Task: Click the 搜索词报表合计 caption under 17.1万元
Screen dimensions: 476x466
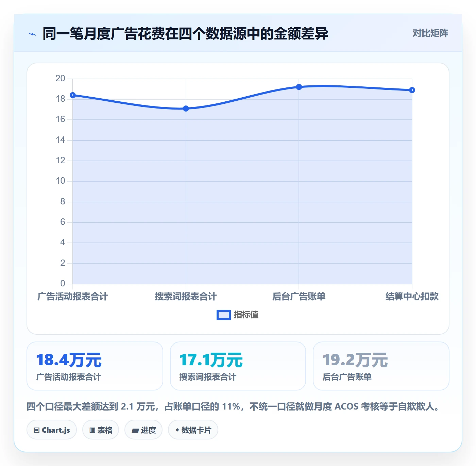Action: [x=208, y=377]
